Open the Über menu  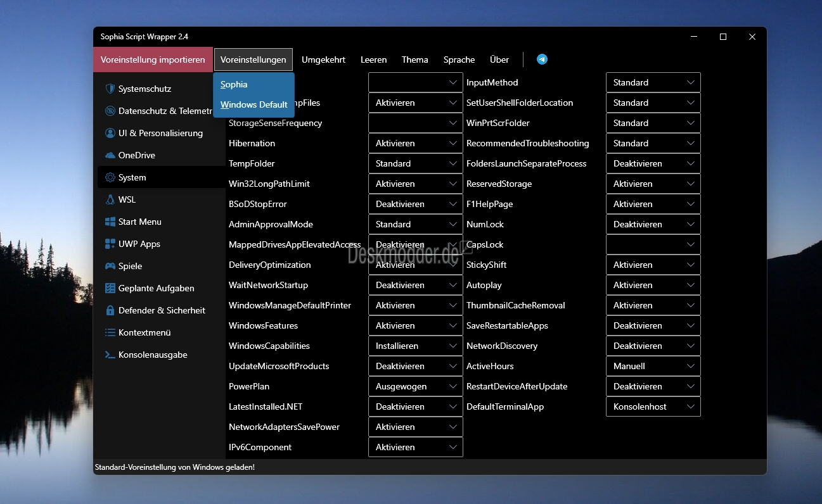tap(499, 60)
